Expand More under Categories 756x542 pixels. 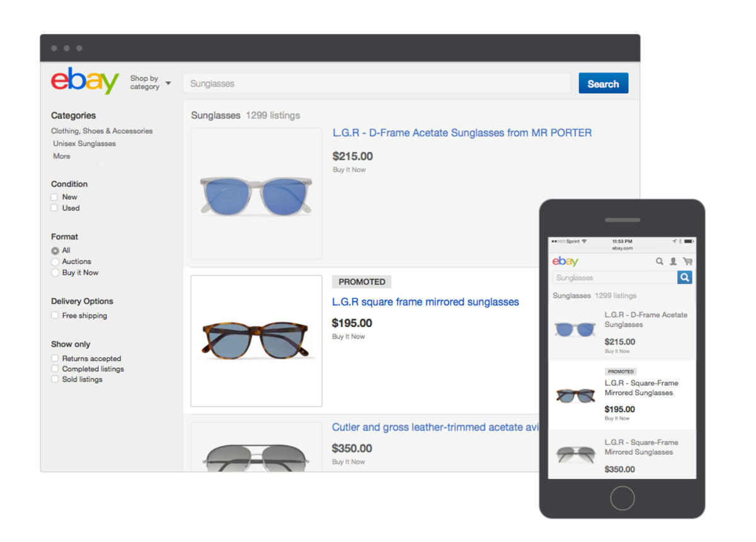tap(62, 156)
